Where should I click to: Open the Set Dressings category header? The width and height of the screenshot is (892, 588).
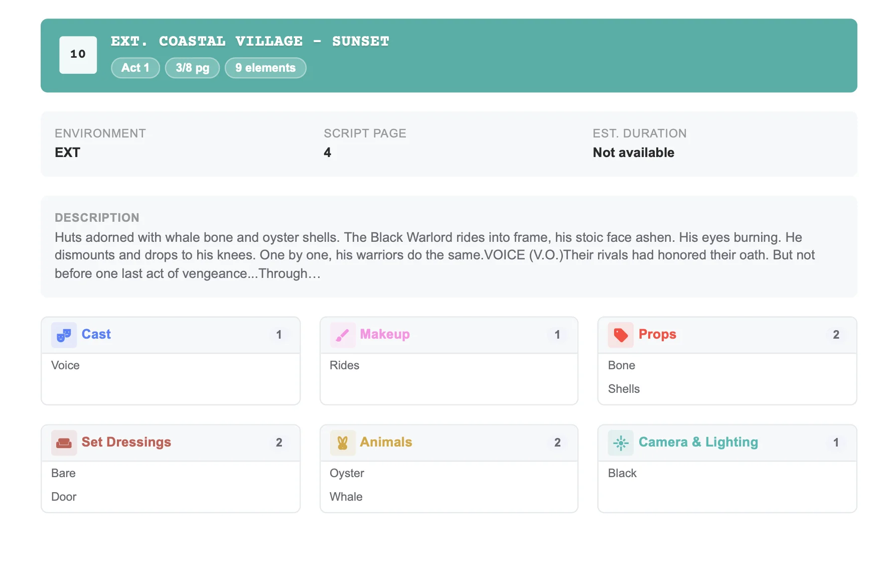point(171,443)
